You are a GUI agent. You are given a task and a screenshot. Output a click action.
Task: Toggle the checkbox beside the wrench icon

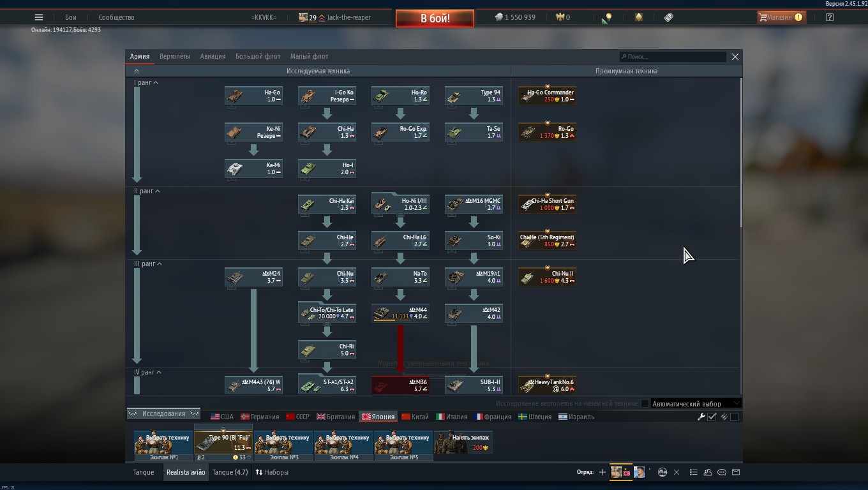[x=712, y=417]
